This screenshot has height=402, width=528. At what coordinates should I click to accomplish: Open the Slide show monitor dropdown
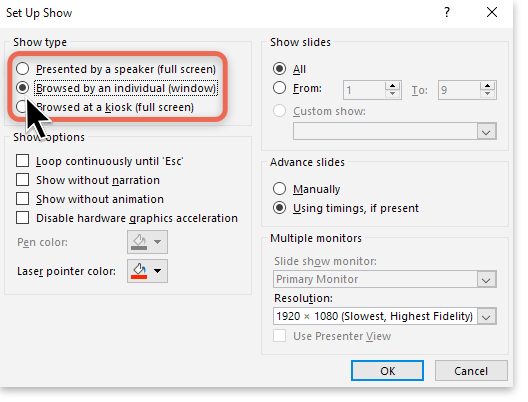tap(486, 279)
